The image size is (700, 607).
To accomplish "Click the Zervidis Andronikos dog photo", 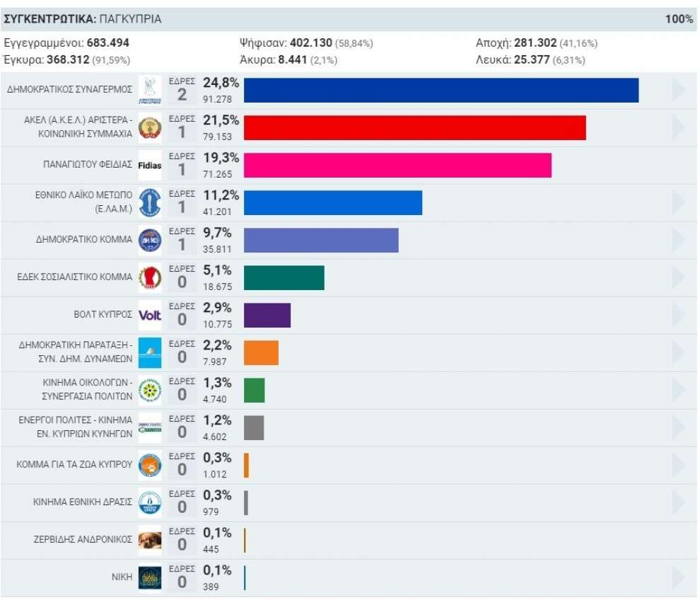I will pos(150,540).
